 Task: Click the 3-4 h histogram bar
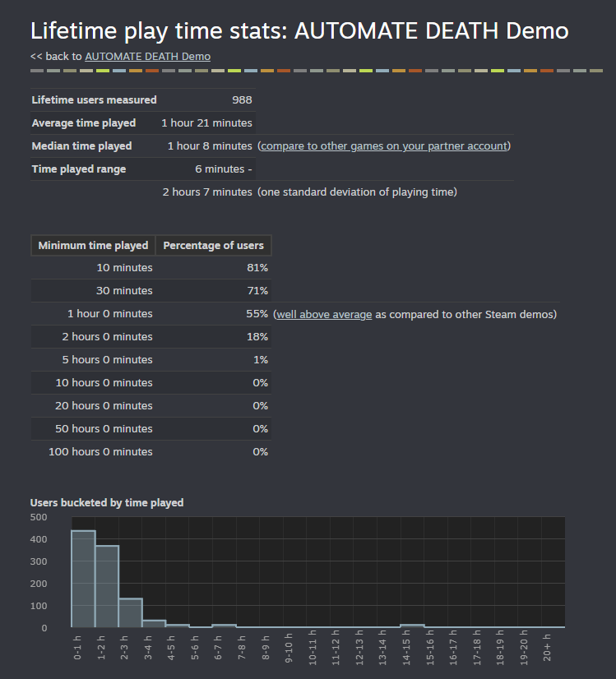click(x=155, y=624)
